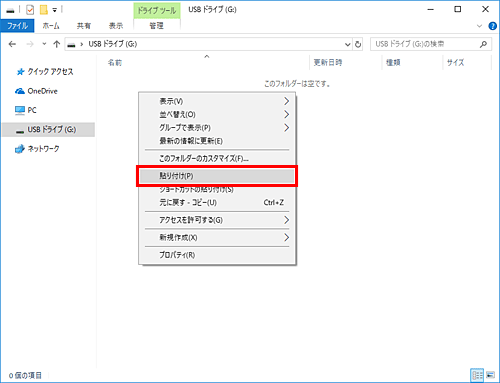Click the USB ドライブ search box
The image size is (500, 383).
pos(431,44)
